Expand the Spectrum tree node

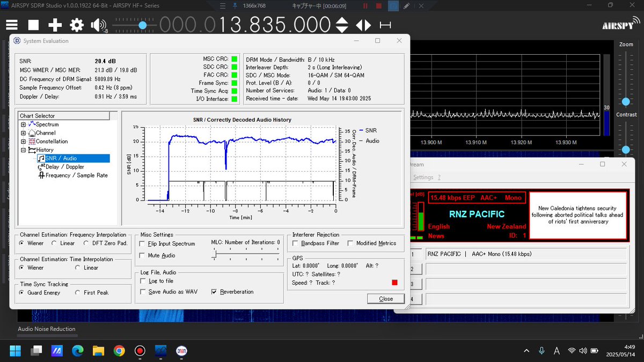click(24, 124)
